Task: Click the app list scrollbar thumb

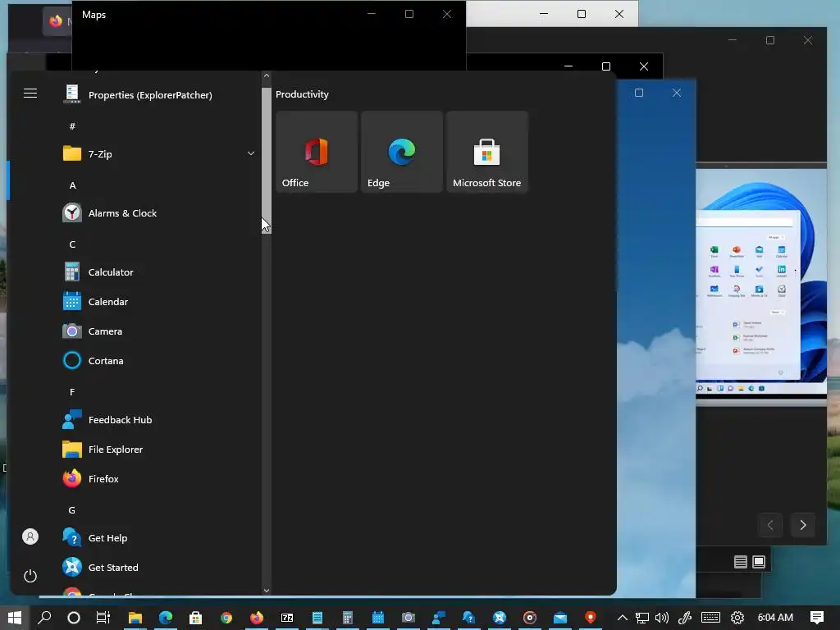Action: [267, 161]
